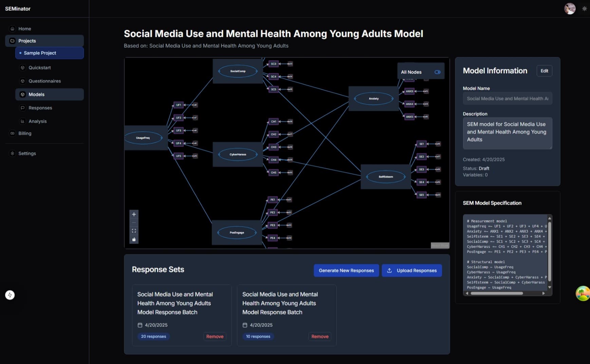Click the Analysis chart icon in sidebar
Viewport: 590px width, 364px height.
point(22,121)
